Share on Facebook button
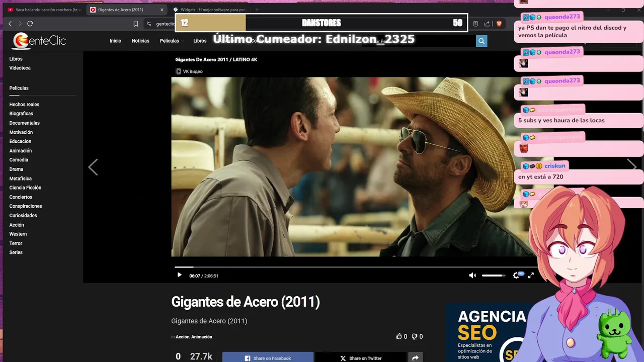Screen dimensions: 644x362 [268, 357]
